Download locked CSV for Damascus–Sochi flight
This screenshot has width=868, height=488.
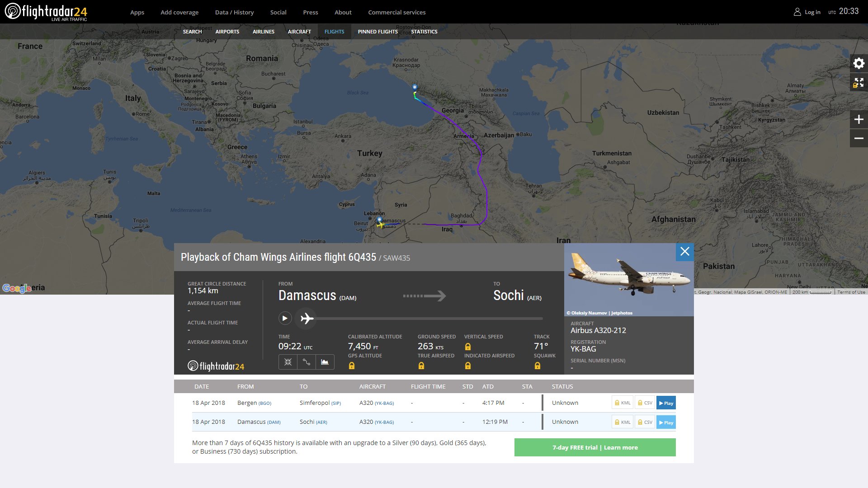pos(645,422)
